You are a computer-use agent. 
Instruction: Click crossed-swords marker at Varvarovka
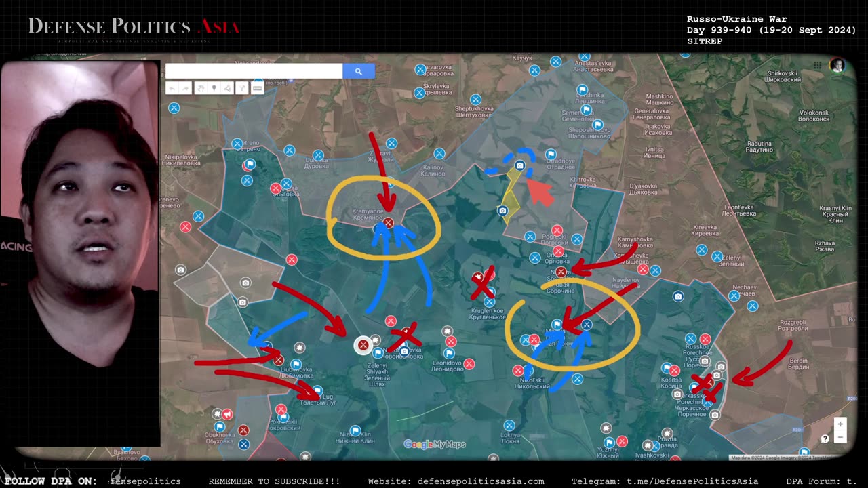[x=420, y=69]
